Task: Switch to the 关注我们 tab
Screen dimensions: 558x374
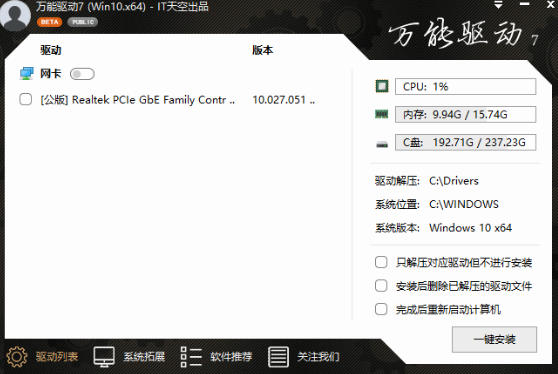Action: tap(318, 357)
